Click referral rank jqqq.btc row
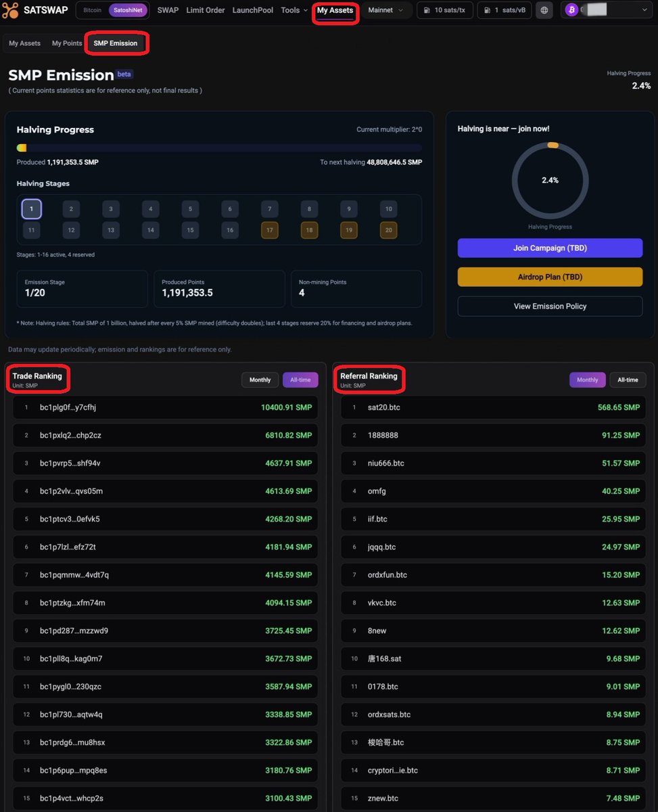The width and height of the screenshot is (658, 812). (493, 547)
